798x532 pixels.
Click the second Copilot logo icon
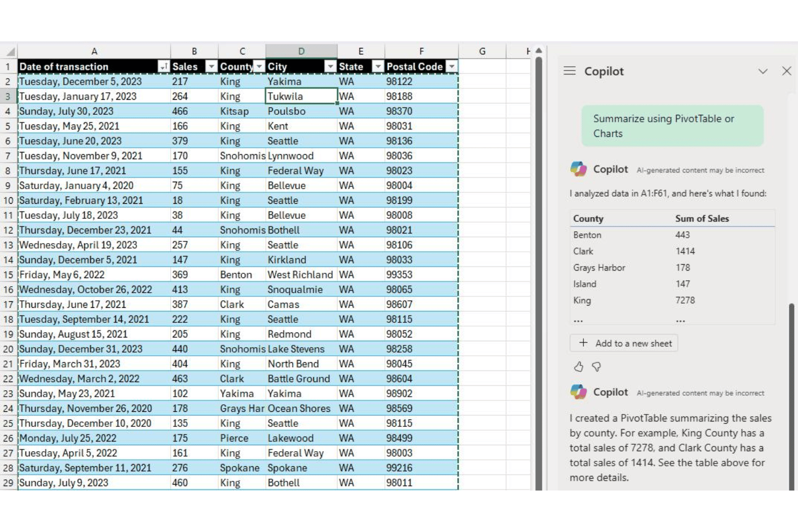click(x=579, y=392)
